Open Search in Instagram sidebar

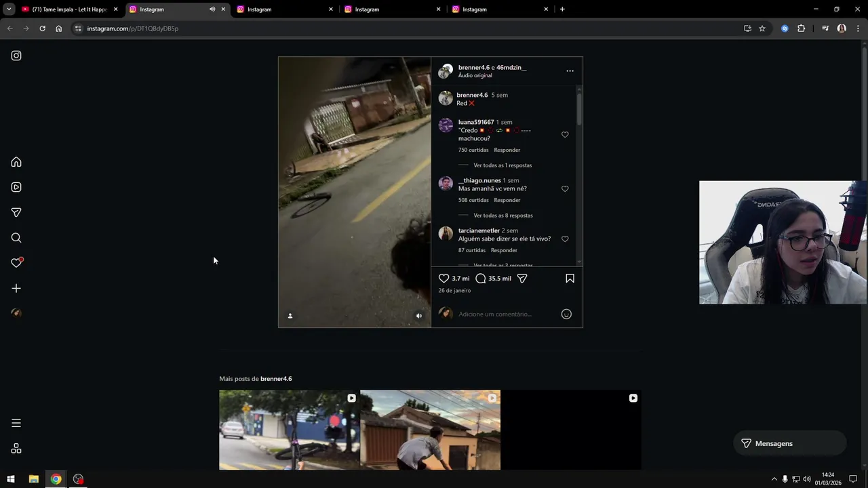coord(16,238)
